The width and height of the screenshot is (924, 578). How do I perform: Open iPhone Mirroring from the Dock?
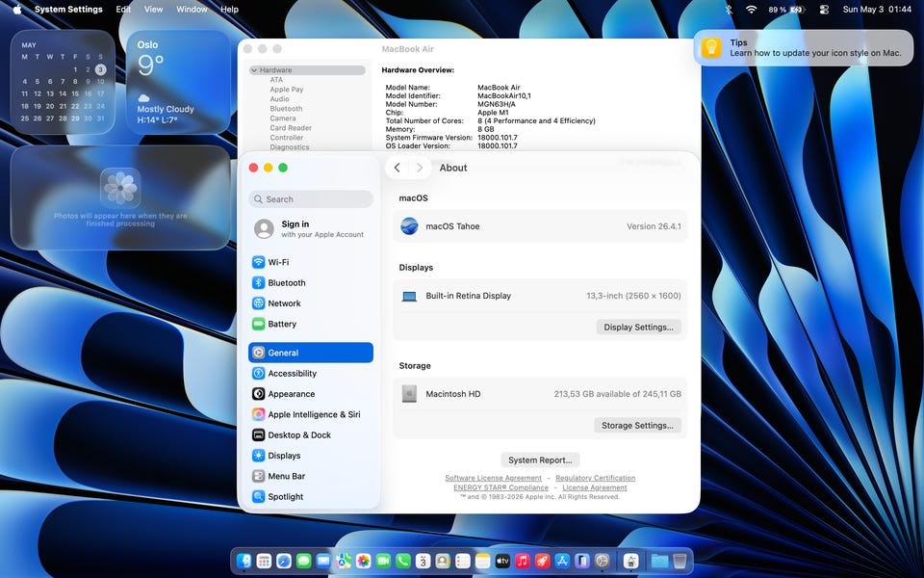(x=581, y=561)
